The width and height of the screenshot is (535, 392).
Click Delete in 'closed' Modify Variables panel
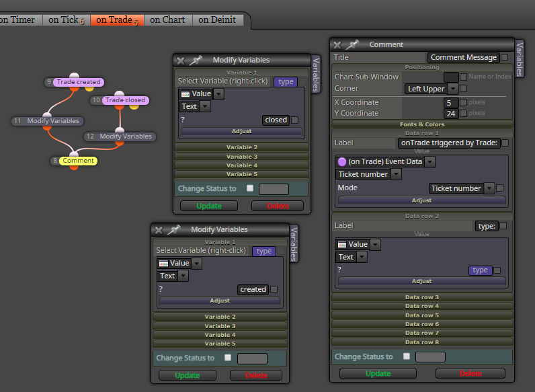278,206
